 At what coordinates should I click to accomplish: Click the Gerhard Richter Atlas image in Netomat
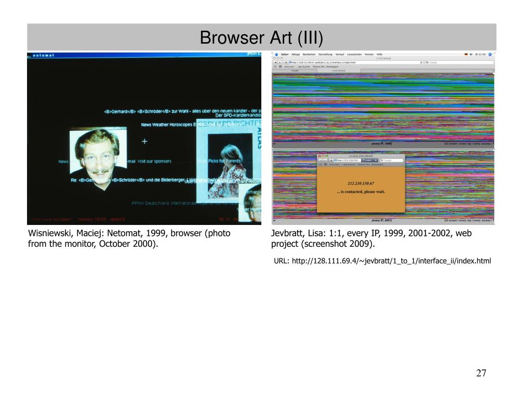[x=229, y=161]
